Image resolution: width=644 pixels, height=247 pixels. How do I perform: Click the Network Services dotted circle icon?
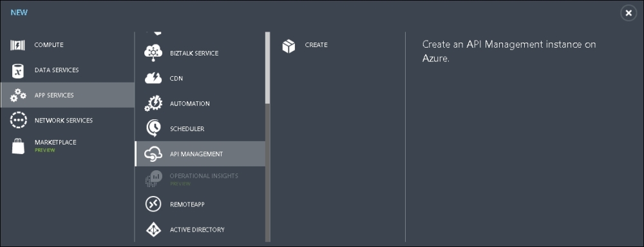[18, 121]
